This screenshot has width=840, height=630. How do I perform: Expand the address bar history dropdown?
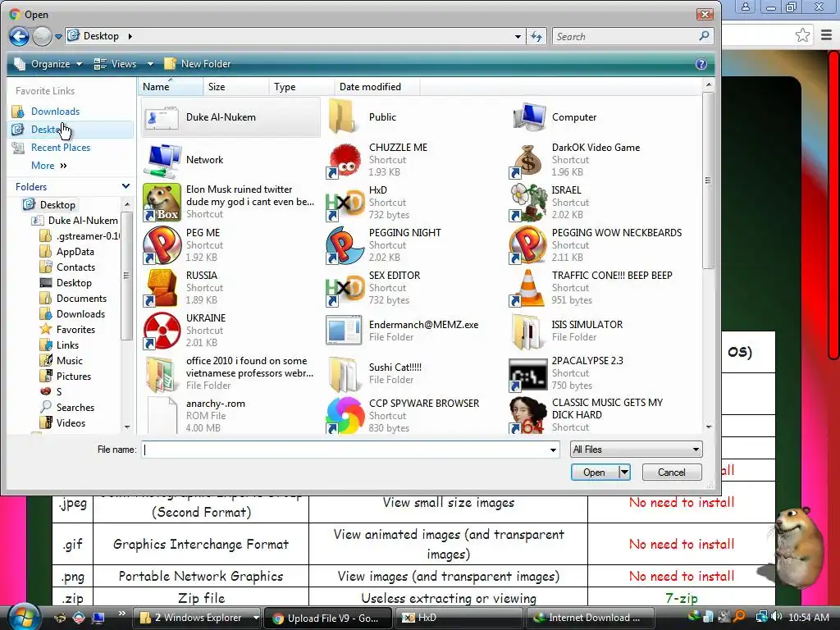point(518,36)
